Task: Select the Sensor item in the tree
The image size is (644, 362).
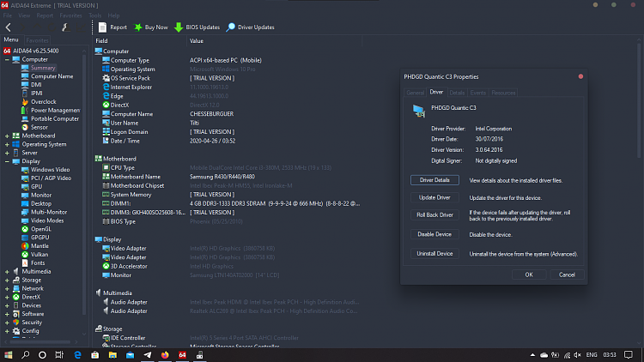Action: pos(39,127)
